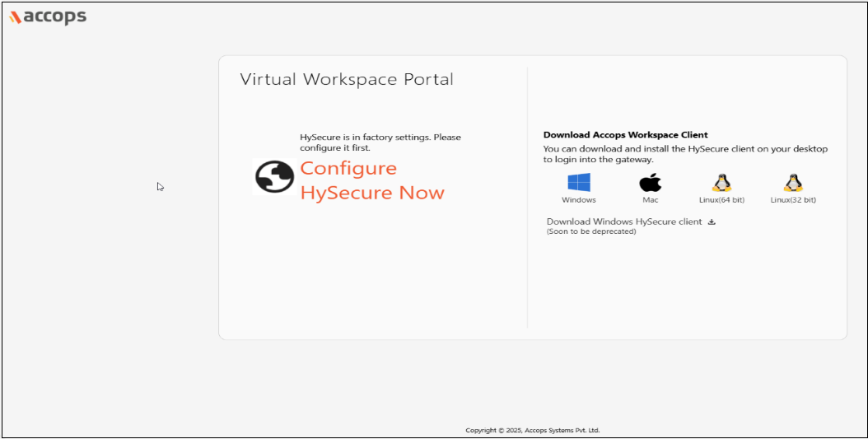Image resolution: width=868 pixels, height=439 pixels.
Task: Click the Virtual Workspace Portal heading
Action: pyautogui.click(x=347, y=80)
